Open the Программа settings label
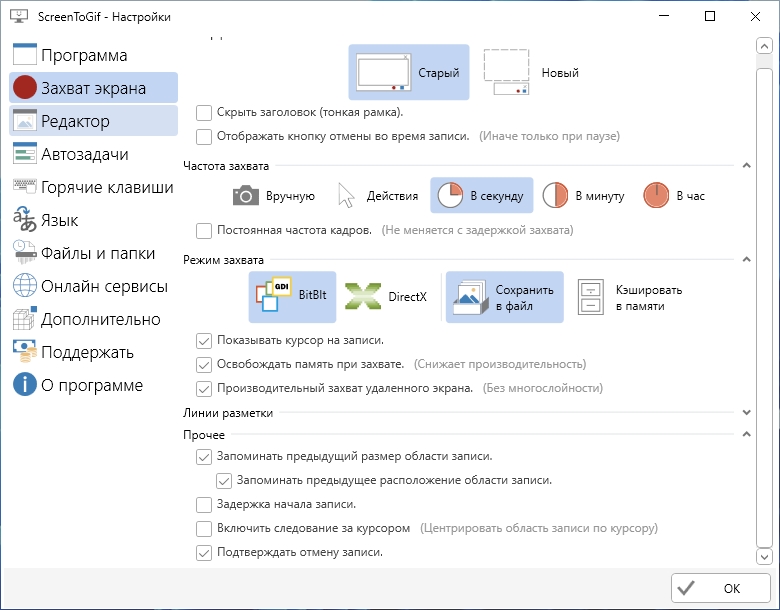Image resolution: width=780 pixels, height=610 pixels. pos(84,55)
